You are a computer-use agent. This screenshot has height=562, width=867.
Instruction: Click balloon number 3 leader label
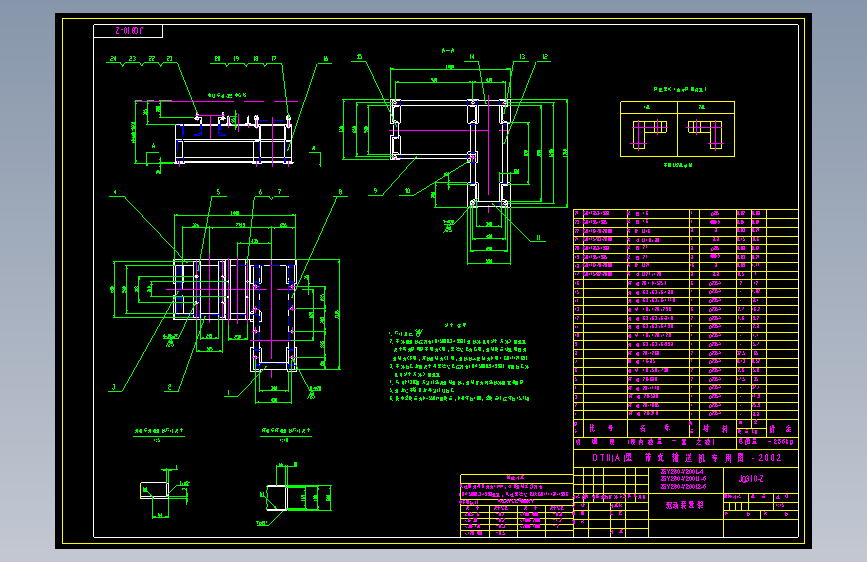[114, 387]
